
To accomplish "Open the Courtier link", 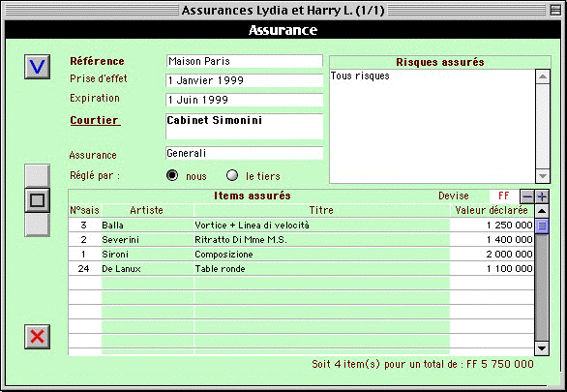I will coord(95,120).
